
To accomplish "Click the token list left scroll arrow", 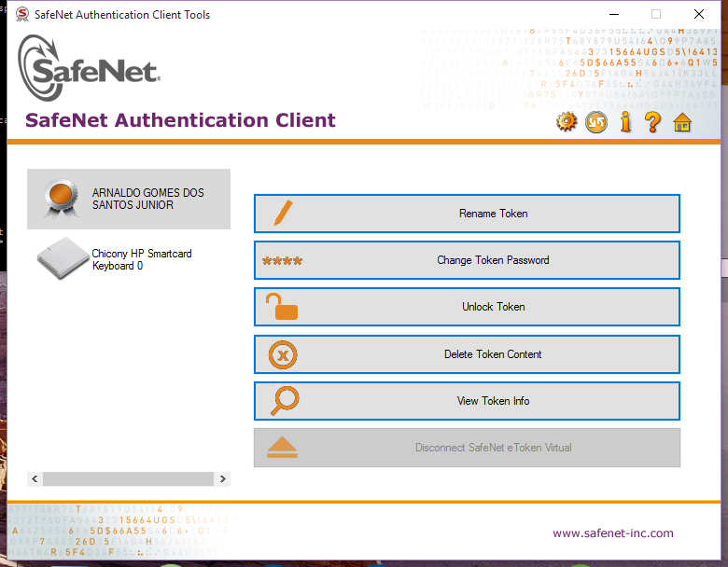I will tap(35, 478).
